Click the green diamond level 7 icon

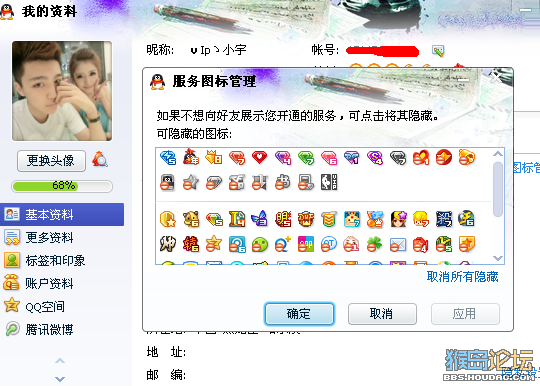point(306,157)
